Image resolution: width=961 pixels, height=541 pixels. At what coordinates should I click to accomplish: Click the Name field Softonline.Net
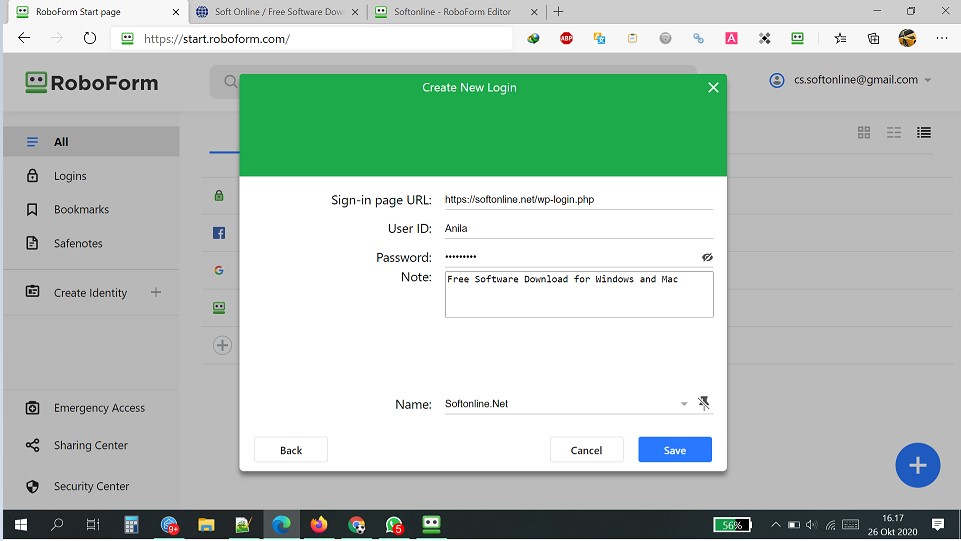click(561, 404)
